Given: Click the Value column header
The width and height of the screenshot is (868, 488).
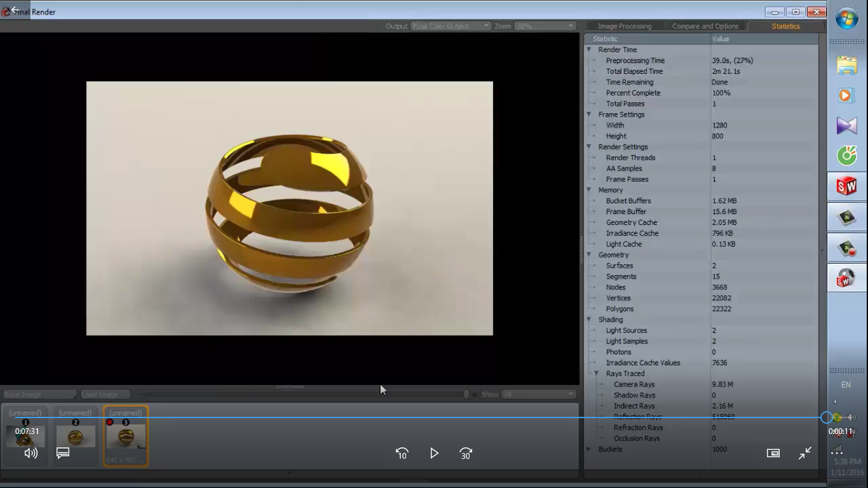Looking at the screenshot, I should [x=764, y=39].
